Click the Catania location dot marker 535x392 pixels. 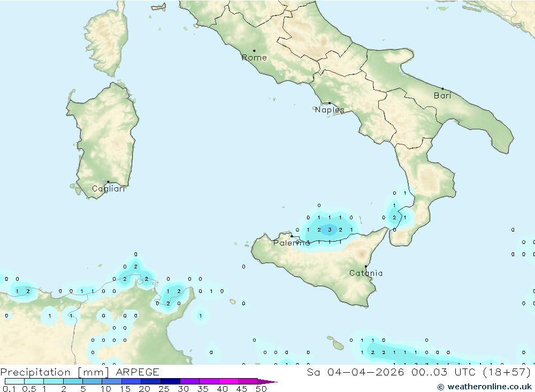[x=366, y=266]
